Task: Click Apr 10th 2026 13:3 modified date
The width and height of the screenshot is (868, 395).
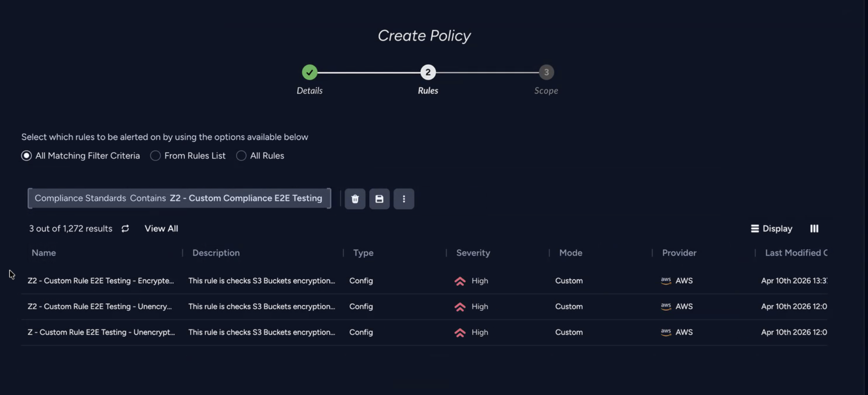Action: [794, 281]
